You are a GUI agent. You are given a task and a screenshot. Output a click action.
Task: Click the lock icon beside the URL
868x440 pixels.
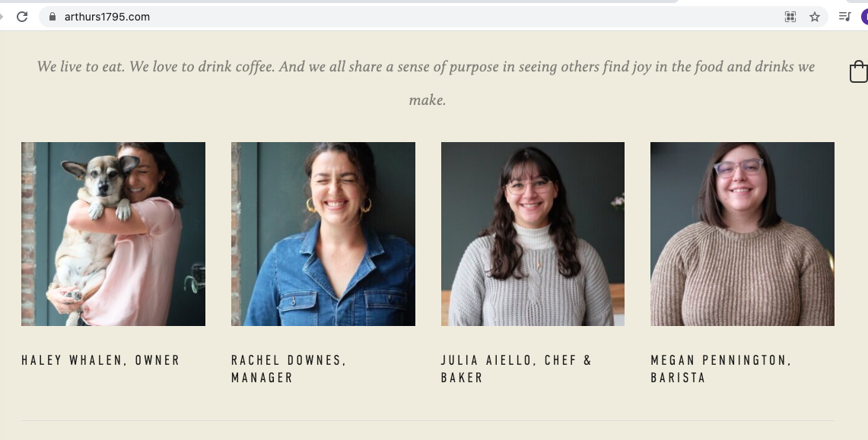(52, 17)
